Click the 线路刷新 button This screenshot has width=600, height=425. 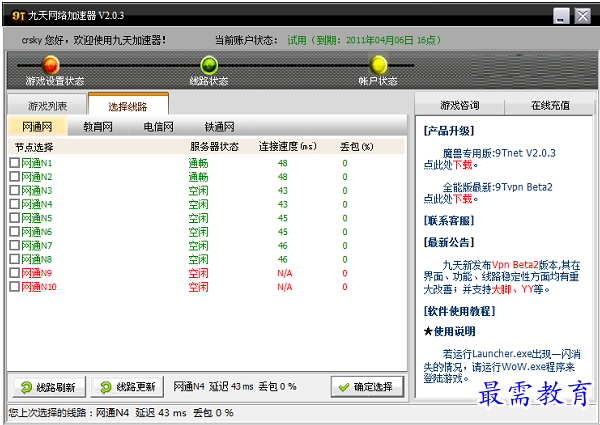pyautogui.click(x=49, y=387)
